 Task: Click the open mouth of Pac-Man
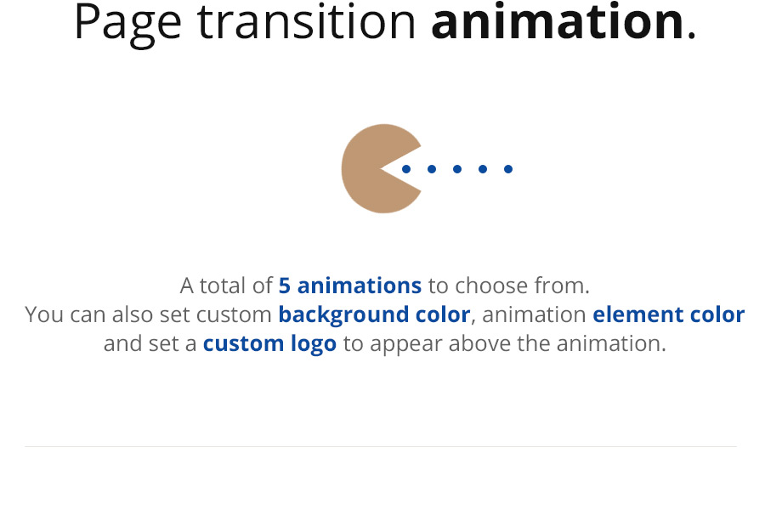click(x=406, y=169)
